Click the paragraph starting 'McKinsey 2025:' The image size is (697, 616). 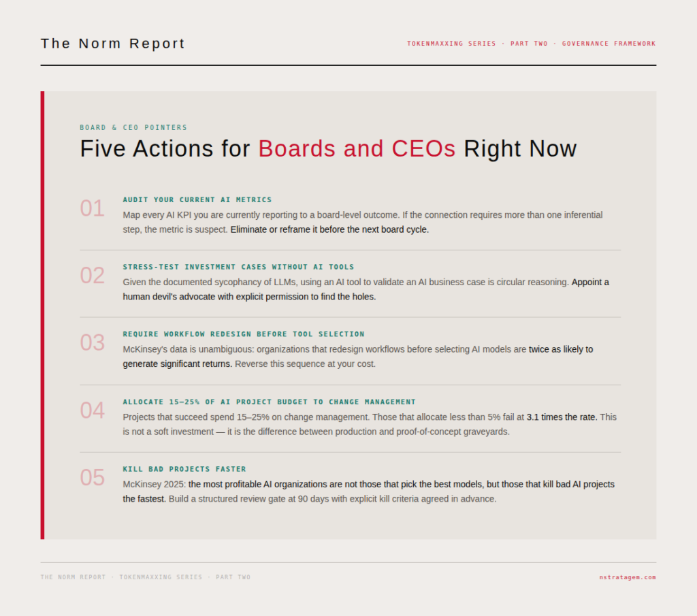pyautogui.click(x=369, y=491)
